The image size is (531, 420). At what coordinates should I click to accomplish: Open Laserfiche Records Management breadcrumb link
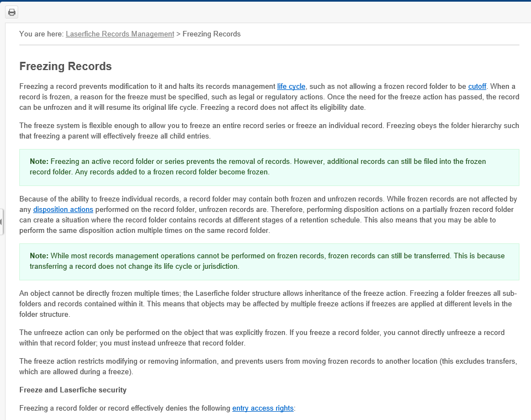tap(120, 34)
